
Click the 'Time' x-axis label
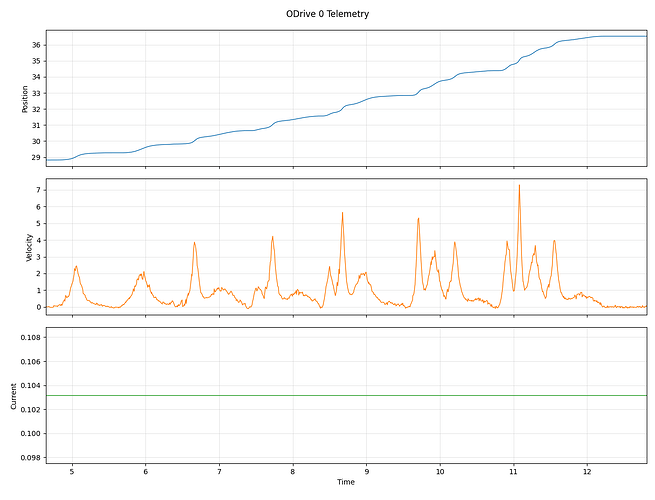[346, 482]
